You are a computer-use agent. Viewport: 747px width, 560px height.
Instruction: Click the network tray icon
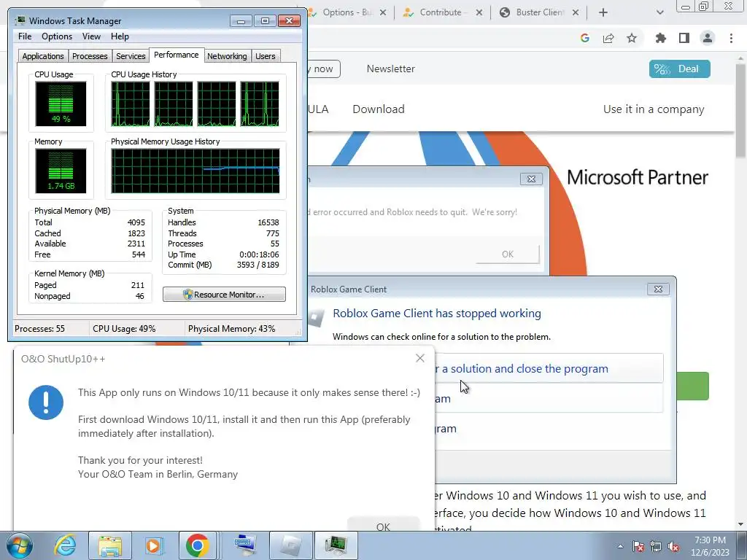(656, 546)
